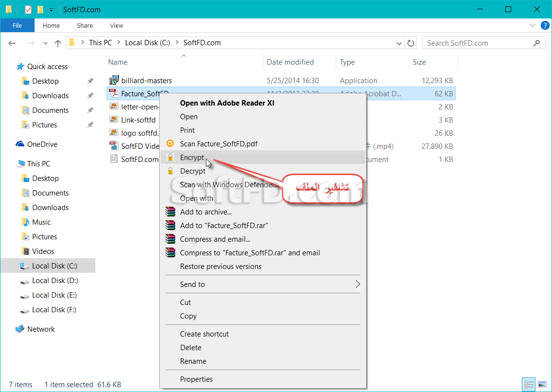This screenshot has width=552, height=392.
Task: Click the OneDrive cloud icon
Action: click(19, 144)
